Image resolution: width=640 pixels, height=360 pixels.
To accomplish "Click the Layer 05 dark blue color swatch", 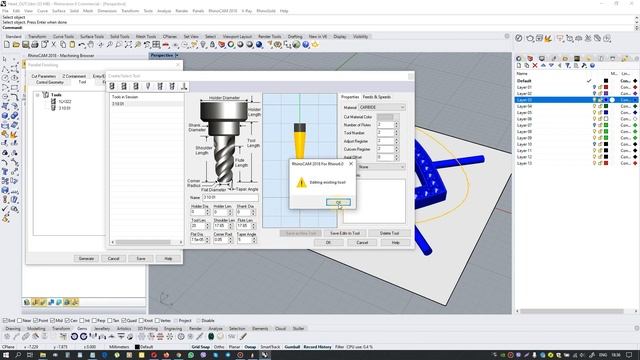I will [x=606, y=112].
